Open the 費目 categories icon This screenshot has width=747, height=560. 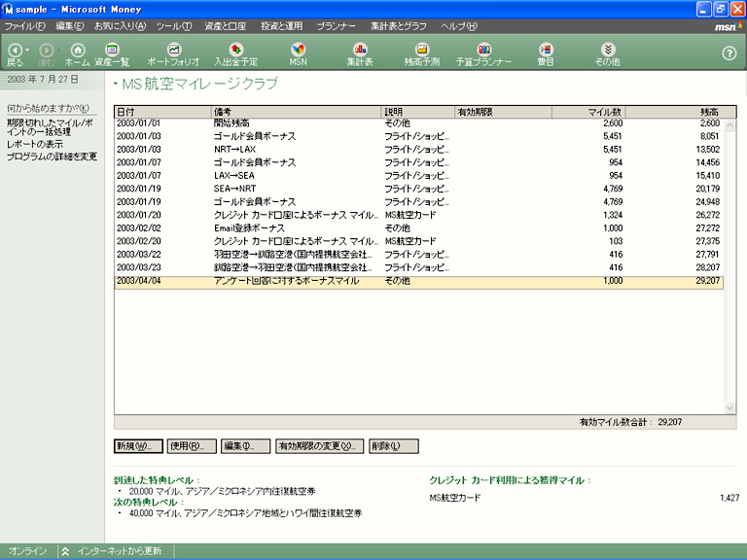coord(546,50)
